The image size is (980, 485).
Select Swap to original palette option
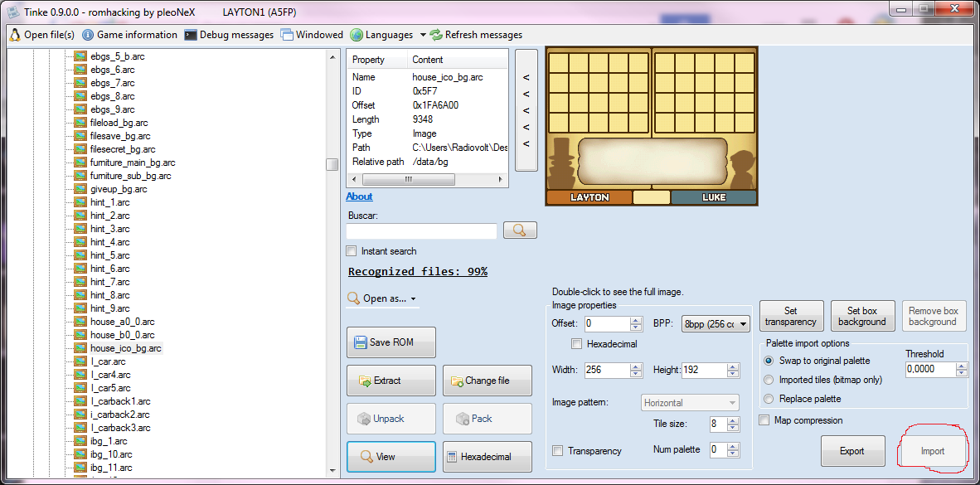click(x=768, y=361)
